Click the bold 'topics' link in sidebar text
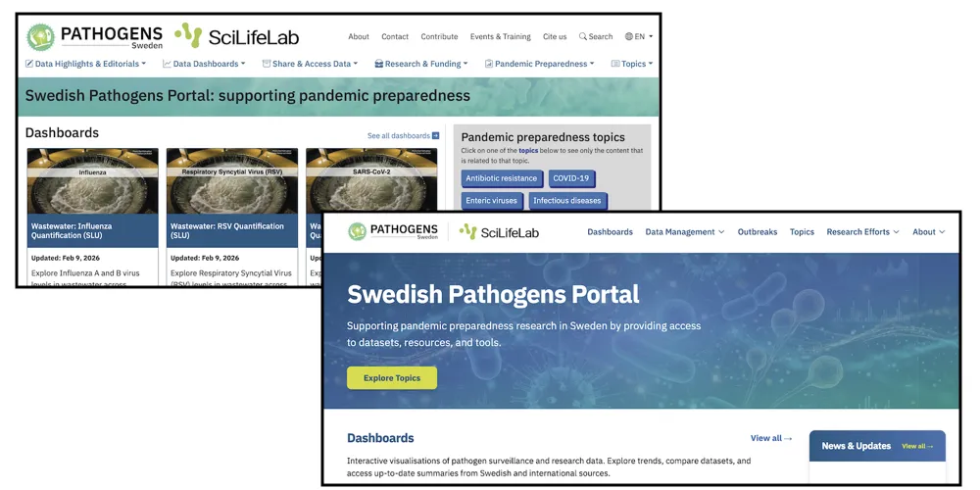This screenshot has width=980, height=490. (528, 151)
